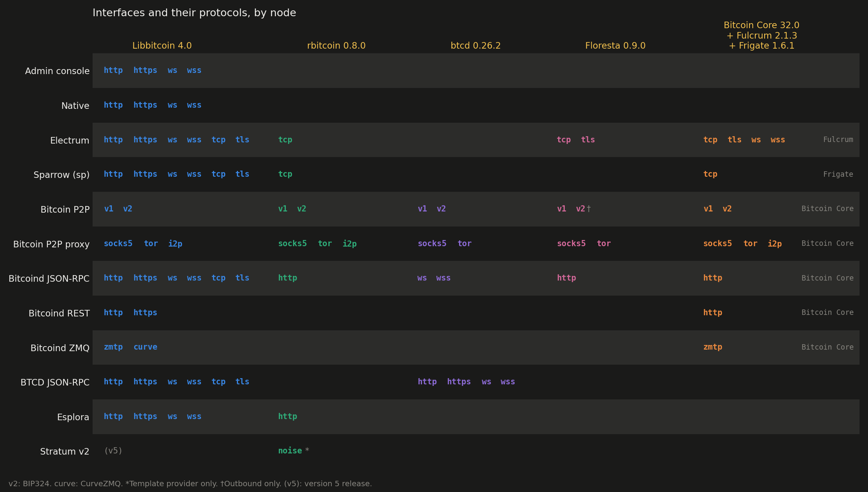Click the 'Admin console' row label
The image size is (868, 492).
pyautogui.click(x=57, y=71)
